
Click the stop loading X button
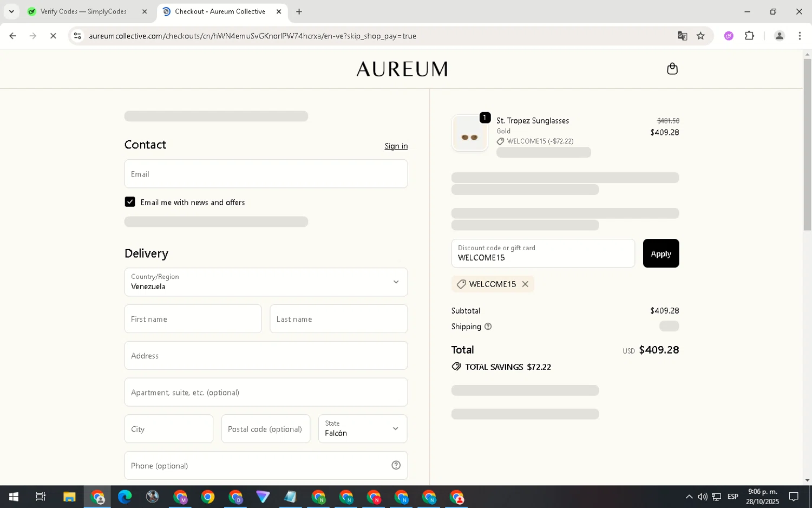[x=53, y=36]
